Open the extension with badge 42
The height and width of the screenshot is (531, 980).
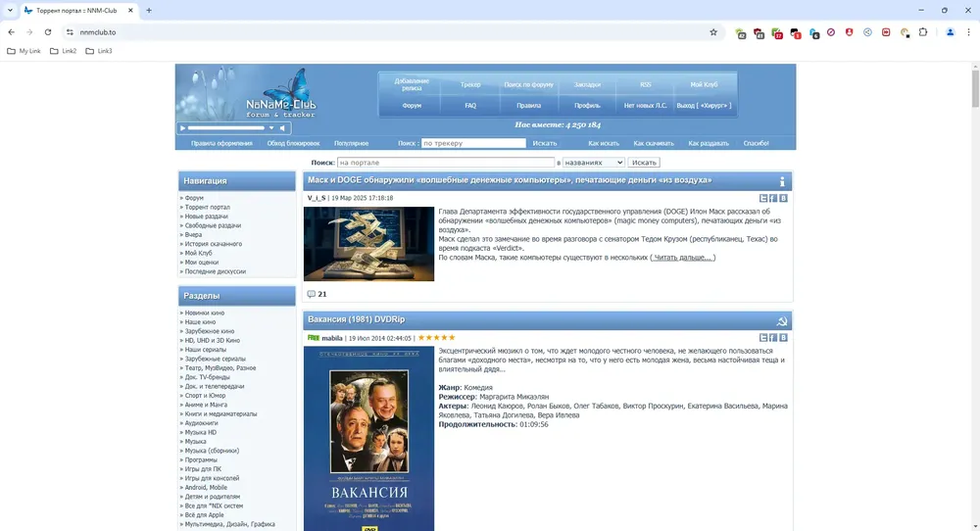[741, 33]
